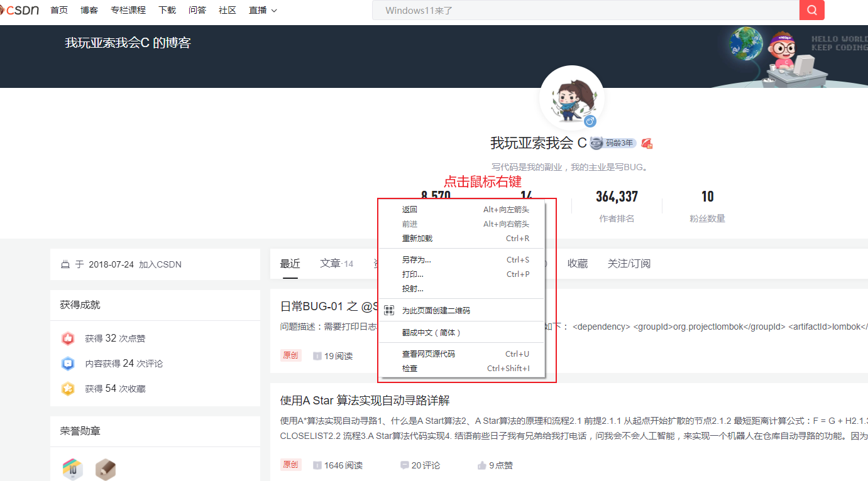
Task: Switch to the 收藏 tab
Action: [x=578, y=264]
